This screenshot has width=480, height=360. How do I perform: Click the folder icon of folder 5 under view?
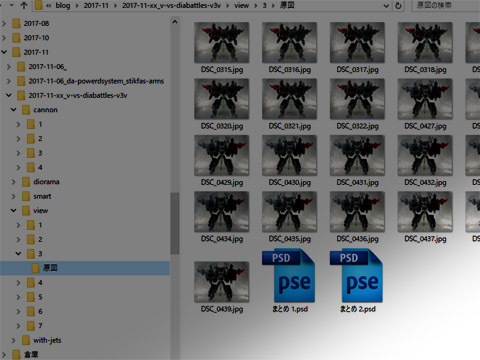coord(31,297)
